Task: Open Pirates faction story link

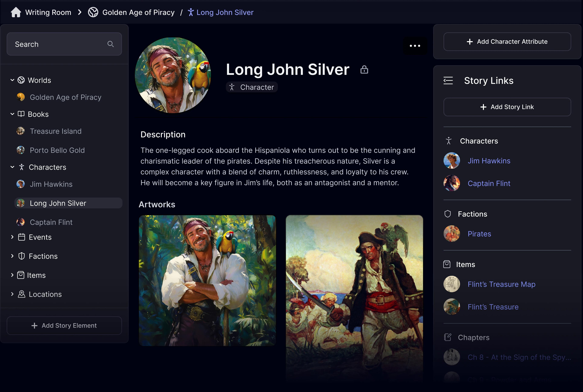Action: click(479, 234)
